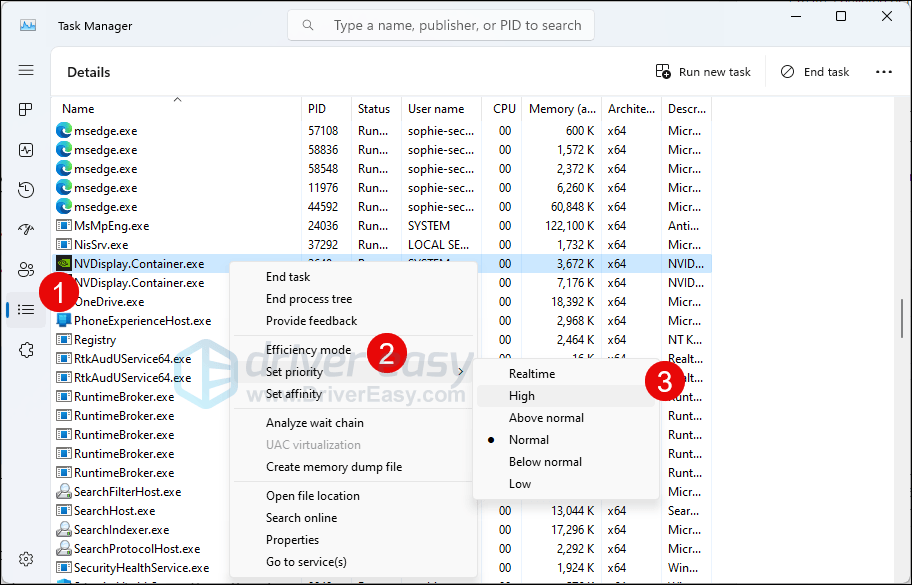Expand the navigation hamburger menu
Image resolution: width=912 pixels, height=585 pixels.
[x=26, y=71]
